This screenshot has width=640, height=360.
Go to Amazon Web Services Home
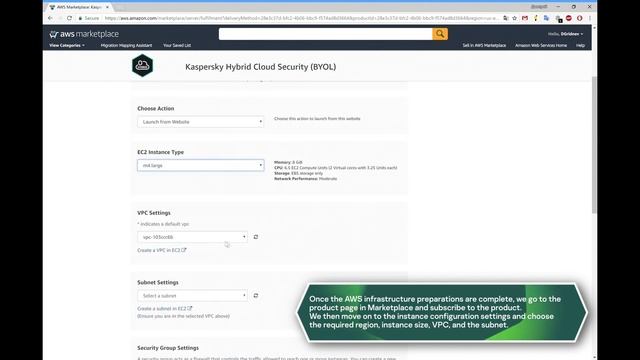point(541,45)
